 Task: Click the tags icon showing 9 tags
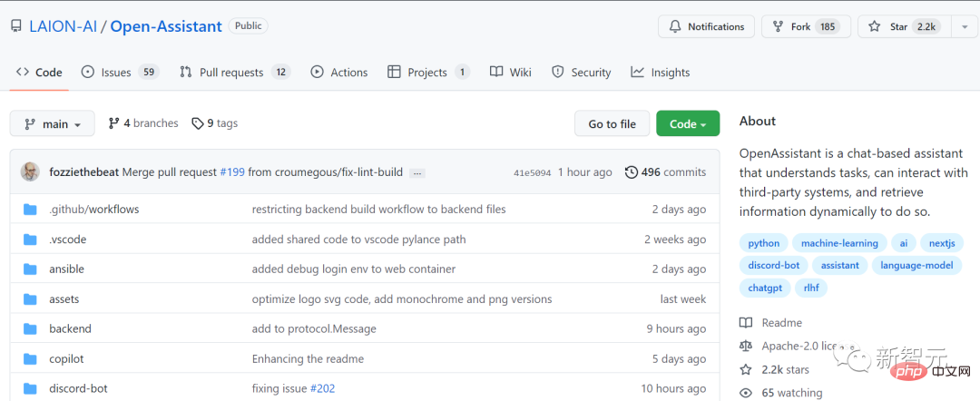pos(198,123)
